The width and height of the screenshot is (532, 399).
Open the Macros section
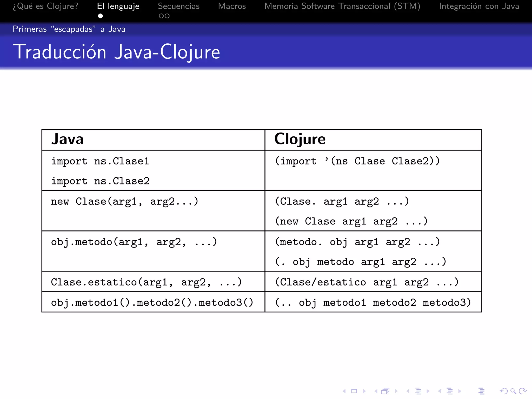[x=232, y=6]
